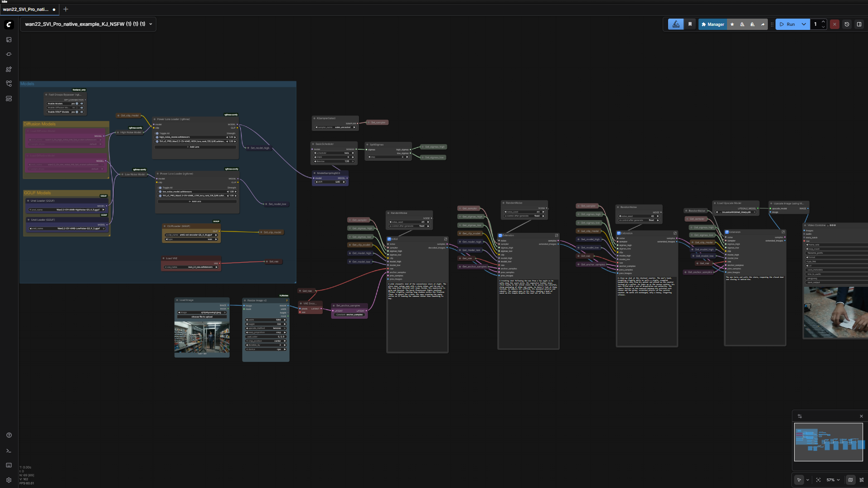Screen dimensions: 868x488
Task: Open the minimap settings sliders icon
Action: 800,416
